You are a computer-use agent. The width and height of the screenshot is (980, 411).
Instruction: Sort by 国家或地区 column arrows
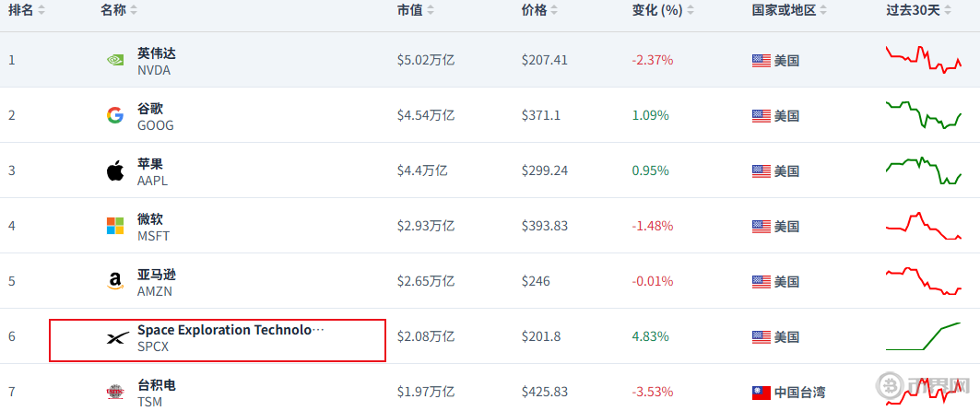(823, 11)
